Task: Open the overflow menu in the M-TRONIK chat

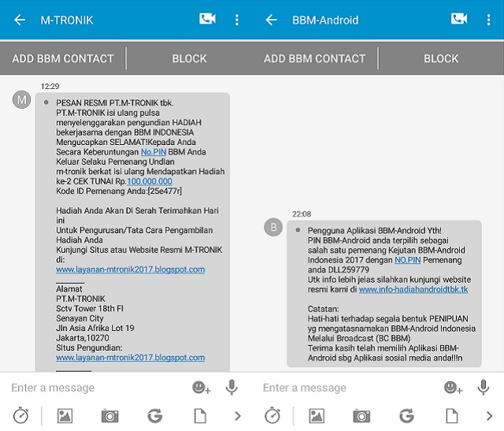Action: pos(237,20)
